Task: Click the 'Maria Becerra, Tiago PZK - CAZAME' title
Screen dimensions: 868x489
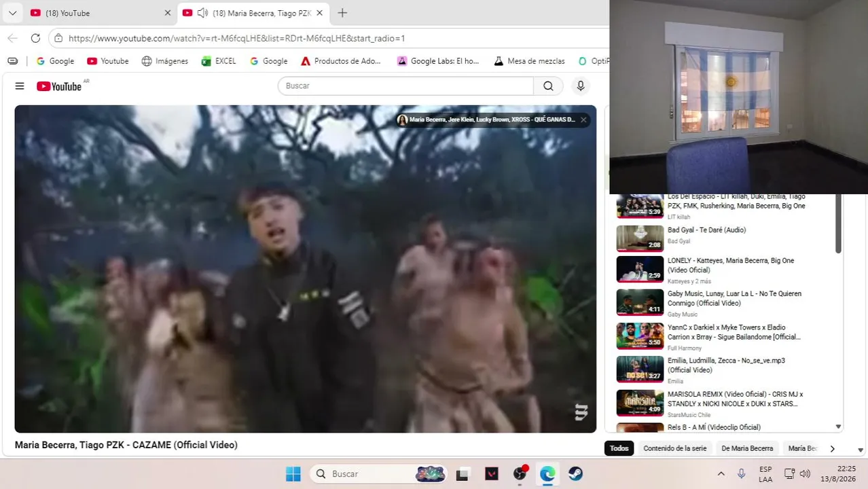Action: (126, 445)
